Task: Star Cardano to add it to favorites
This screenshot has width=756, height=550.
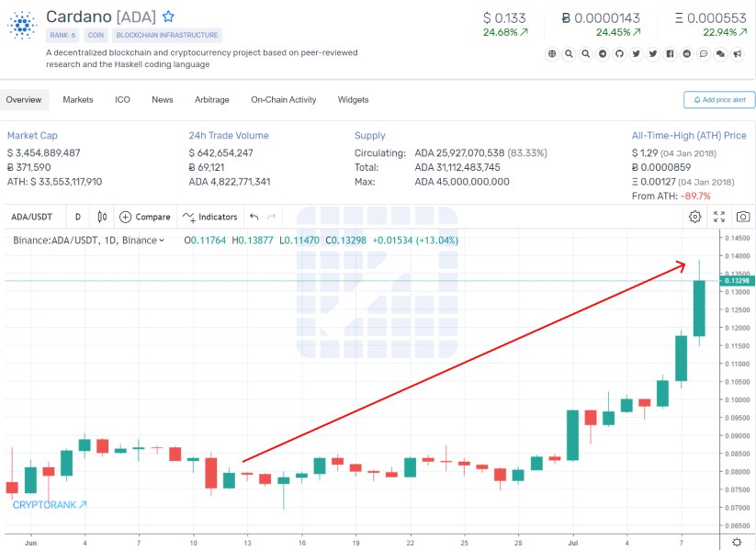Action: point(168,17)
